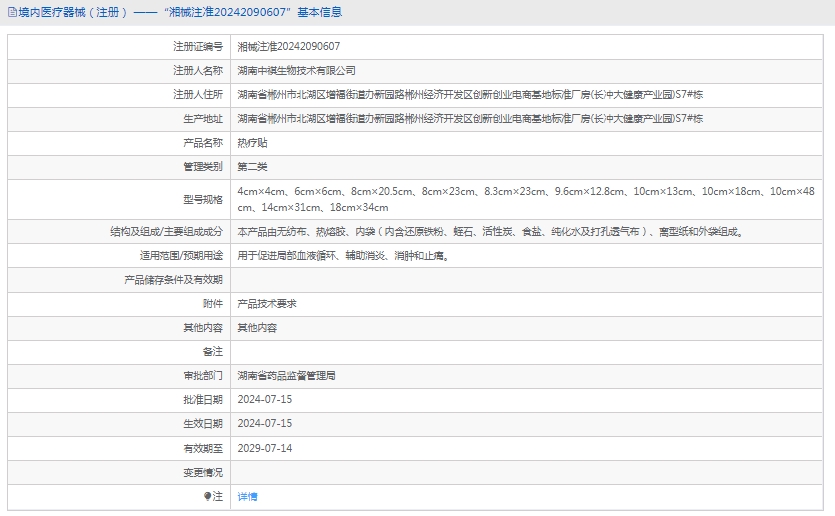This screenshot has height=516, width=835.
Task: Click the page heading 基本信息 text
Action: (x=320, y=12)
